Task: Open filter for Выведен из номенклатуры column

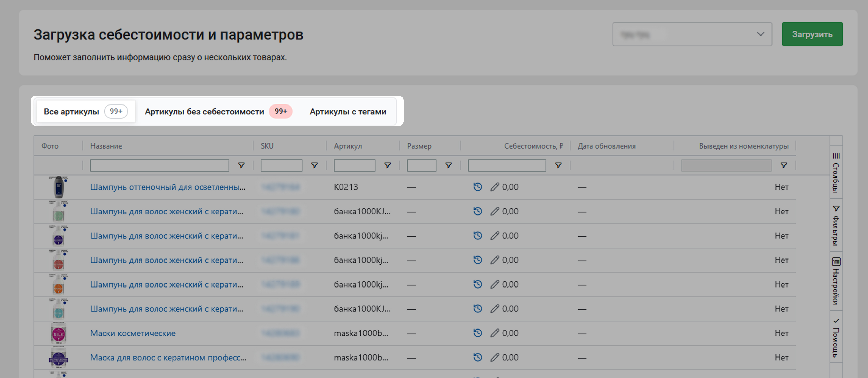Action: (x=784, y=165)
